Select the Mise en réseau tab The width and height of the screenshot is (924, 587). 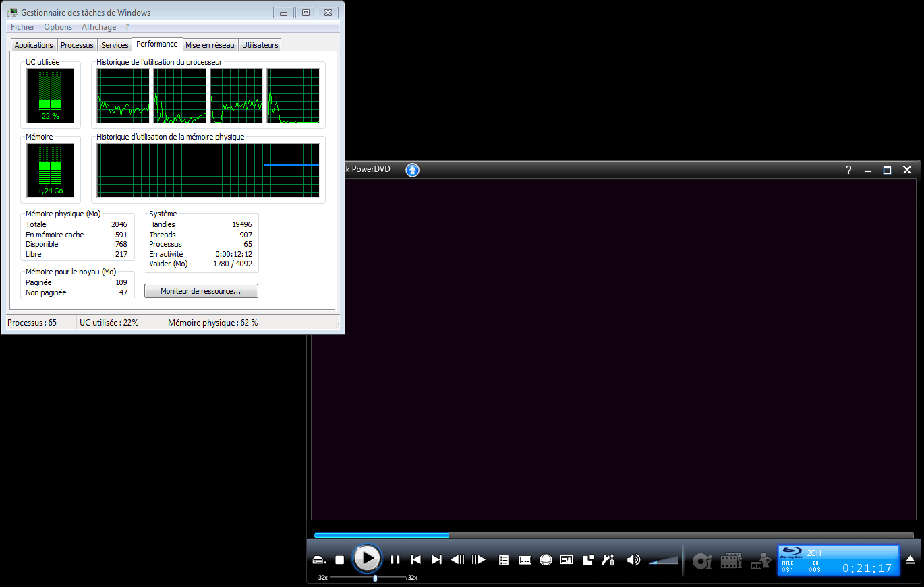pyautogui.click(x=210, y=45)
